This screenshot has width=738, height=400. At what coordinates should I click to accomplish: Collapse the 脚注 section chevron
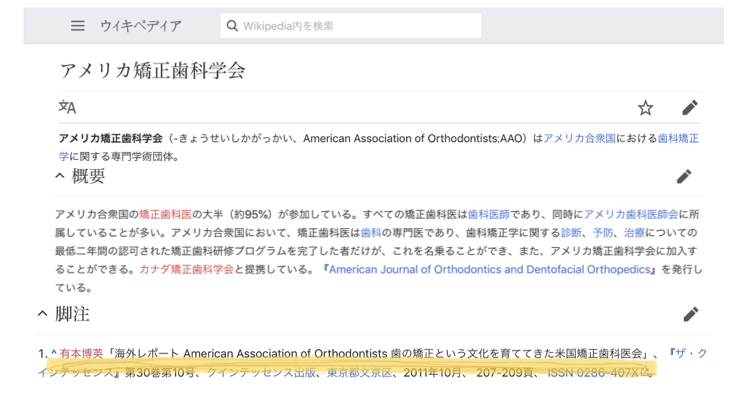42,313
